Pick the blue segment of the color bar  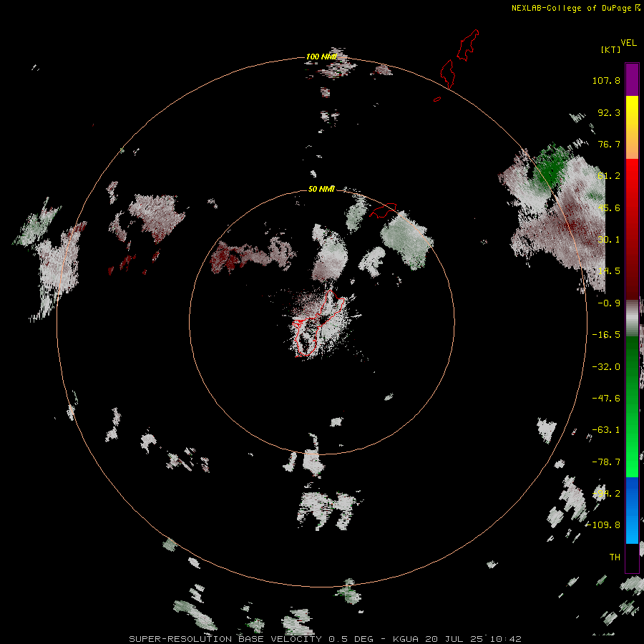[x=632, y=510]
